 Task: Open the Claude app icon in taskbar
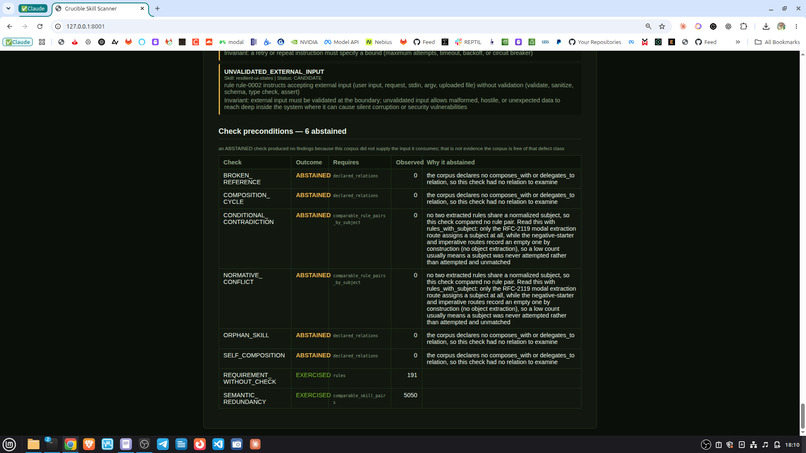coord(255,444)
